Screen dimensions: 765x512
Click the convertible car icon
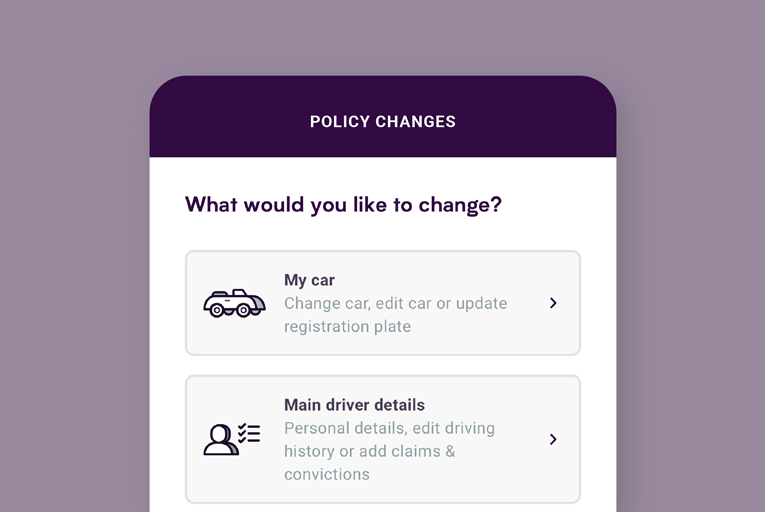(234, 303)
